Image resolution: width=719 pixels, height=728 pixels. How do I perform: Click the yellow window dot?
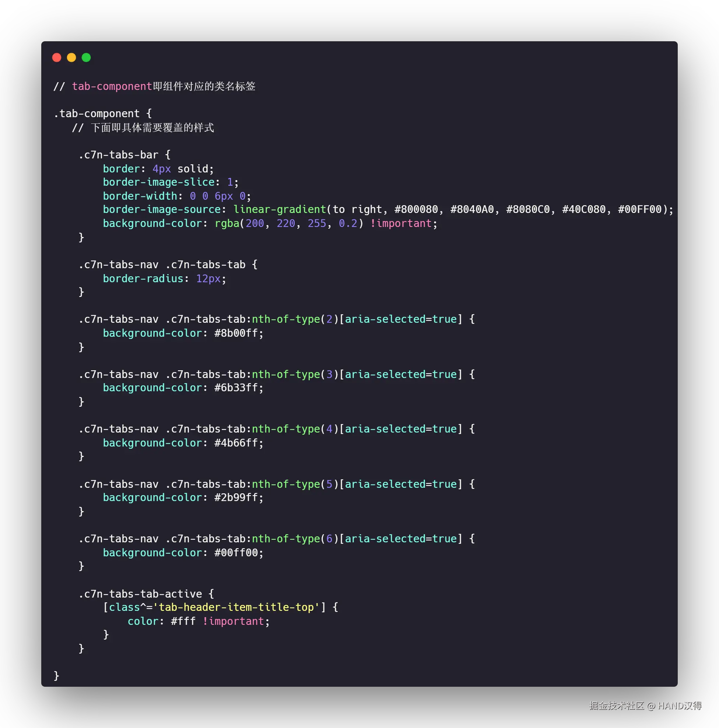coord(71,57)
